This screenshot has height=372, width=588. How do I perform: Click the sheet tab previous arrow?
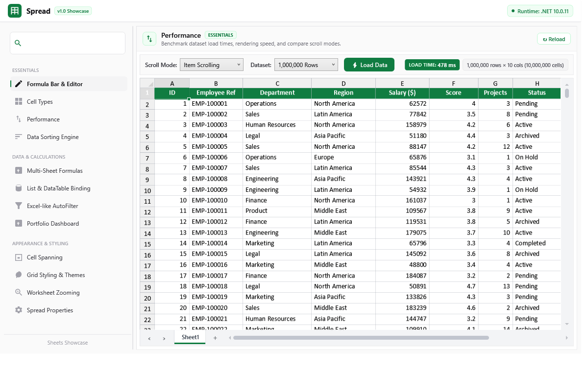click(x=149, y=338)
